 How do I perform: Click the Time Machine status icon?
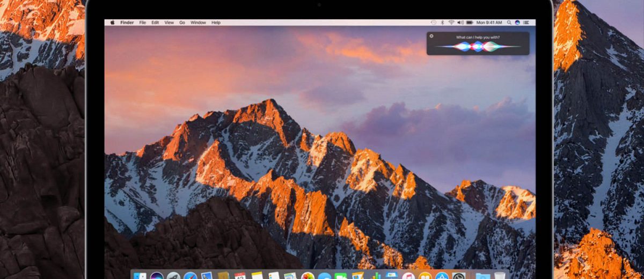coord(434,23)
